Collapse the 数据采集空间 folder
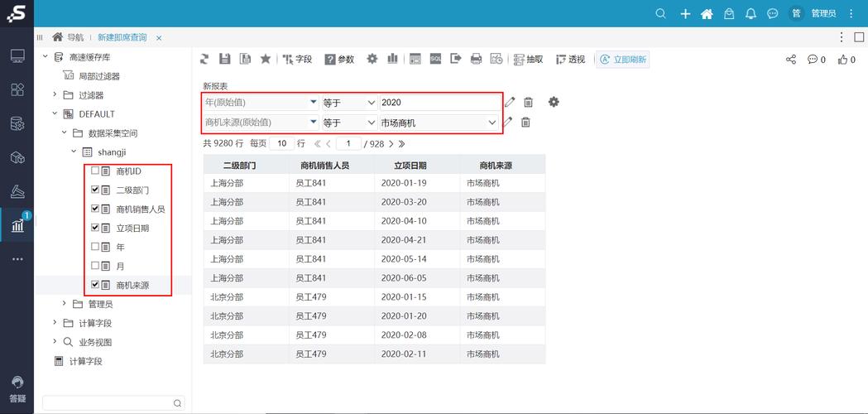Viewport: 868px width, 414px height. 64,132
